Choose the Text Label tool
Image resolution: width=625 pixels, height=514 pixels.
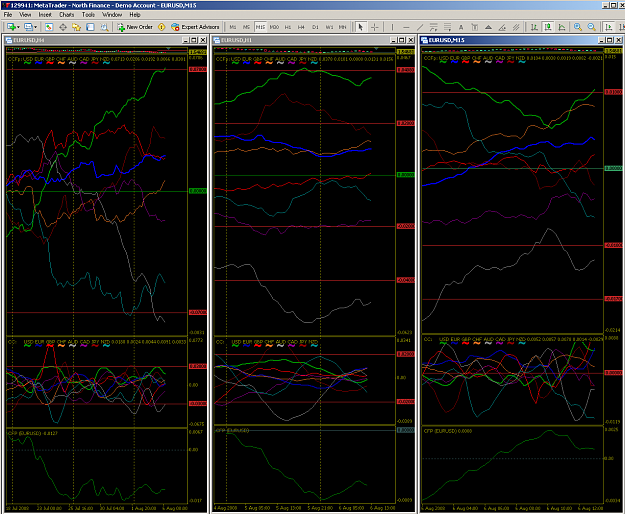tap(474, 27)
